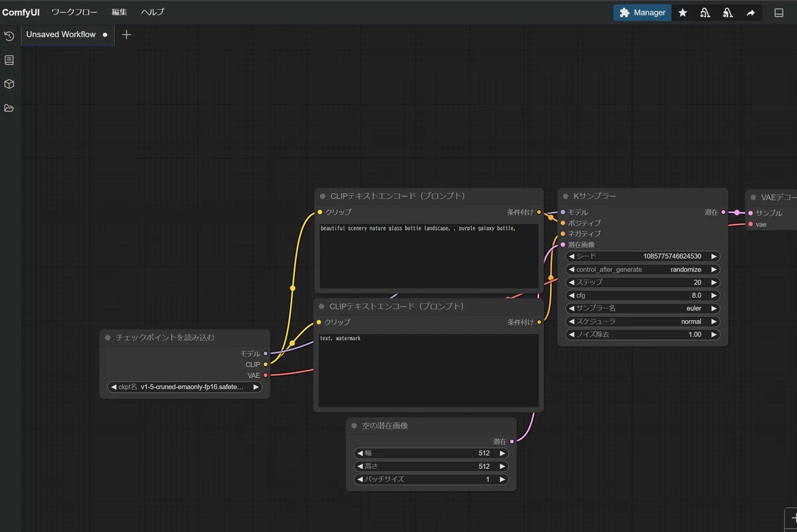The image size is (797, 532).
Task: Open the 編集 menu
Action: pyautogui.click(x=120, y=12)
